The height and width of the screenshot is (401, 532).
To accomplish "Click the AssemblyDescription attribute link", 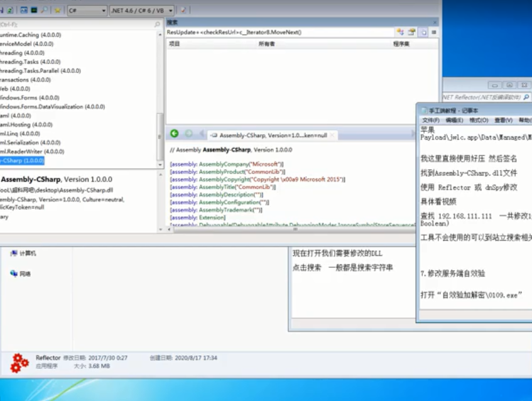I will coord(226,195).
